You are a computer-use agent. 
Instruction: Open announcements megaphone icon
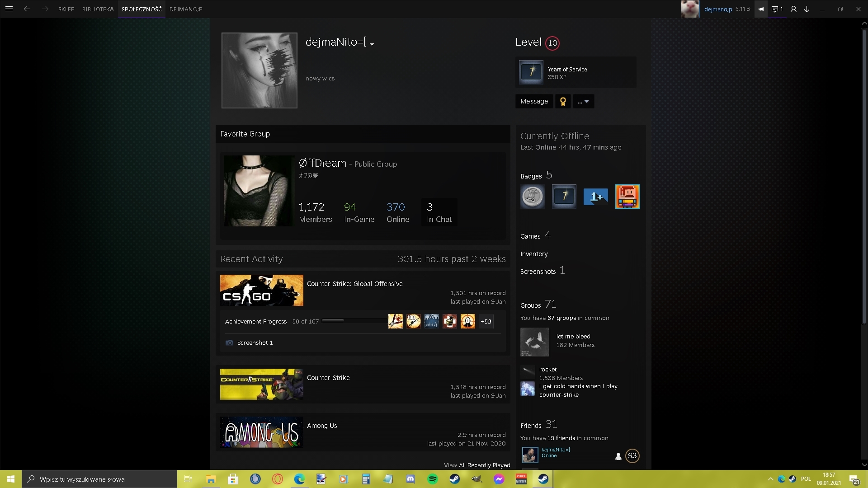(x=761, y=9)
